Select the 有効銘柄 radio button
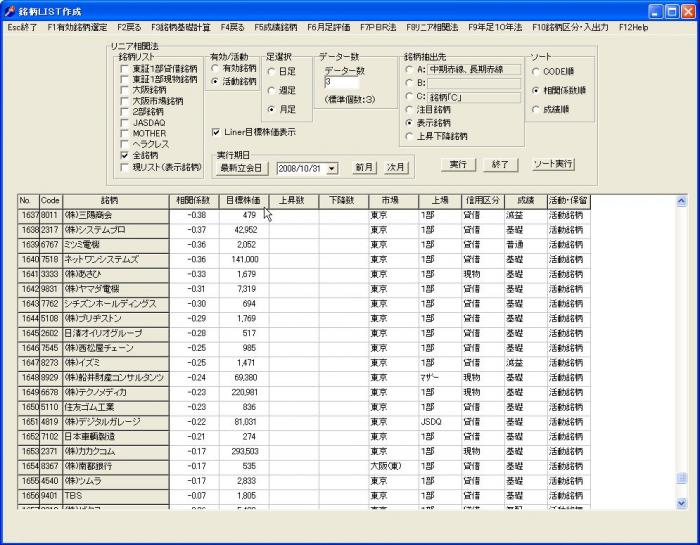 215,68
